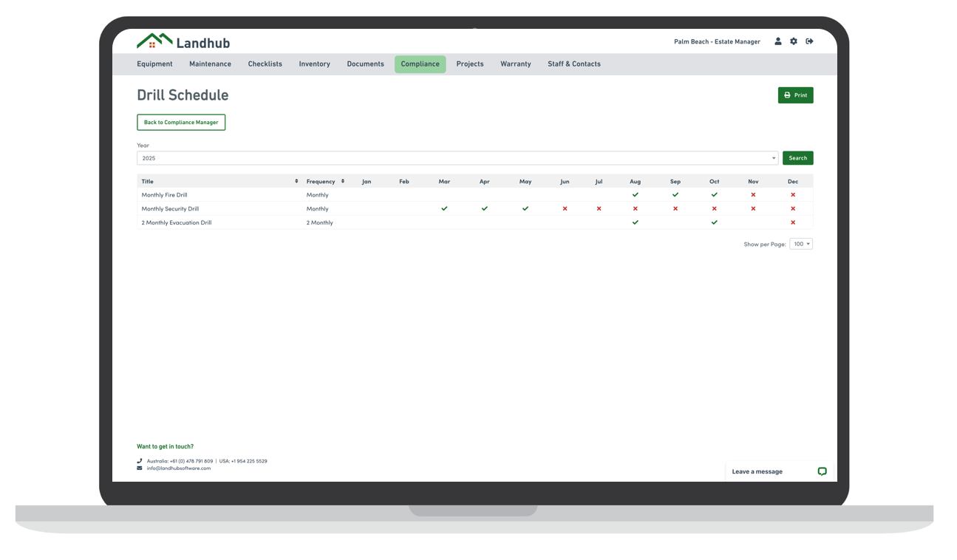Click the logout arrow icon

pyautogui.click(x=809, y=41)
